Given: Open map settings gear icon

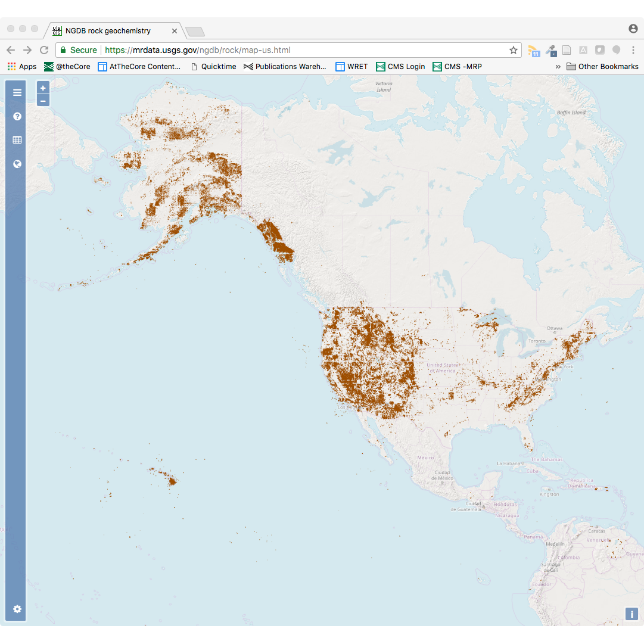Looking at the screenshot, I should (x=17, y=609).
